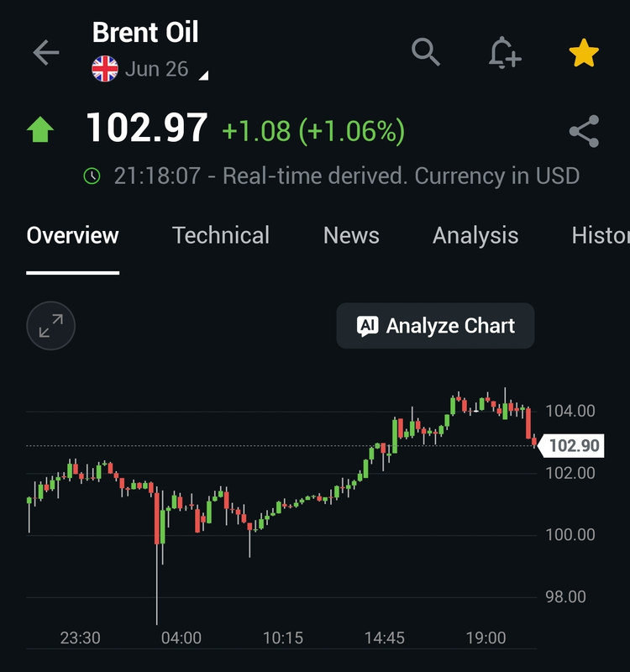Click the green clock icon
Viewport: 630px width, 672px height.
click(92, 176)
